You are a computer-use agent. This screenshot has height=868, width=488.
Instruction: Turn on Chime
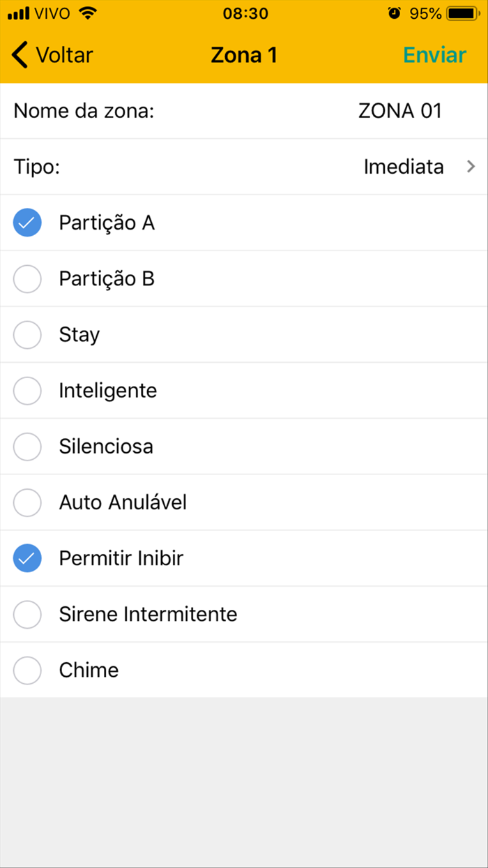coord(26,669)
